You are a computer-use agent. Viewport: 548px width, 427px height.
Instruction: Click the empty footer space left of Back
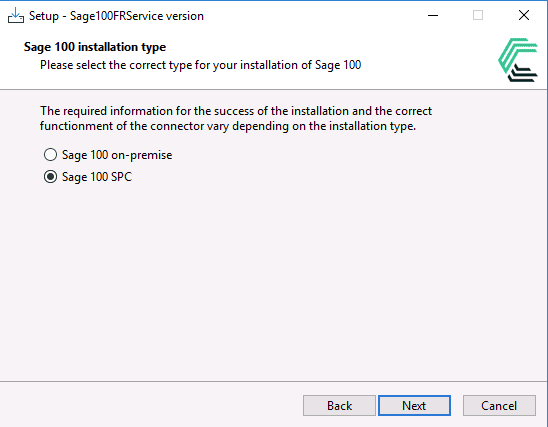click(150, 405)
